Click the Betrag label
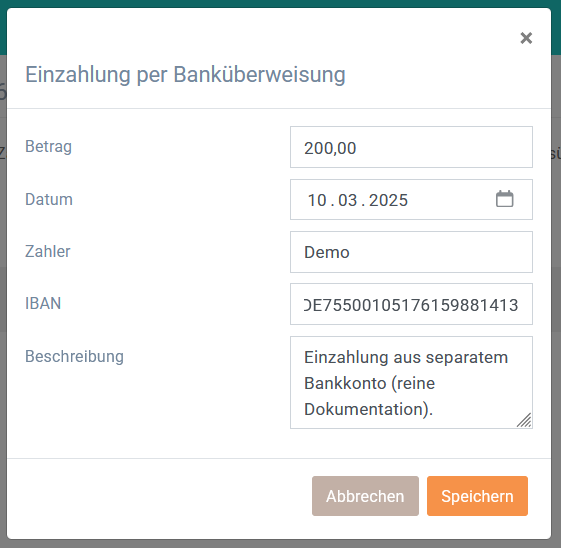The width and height of the screenshot is (561, 548). click(48, 147)
